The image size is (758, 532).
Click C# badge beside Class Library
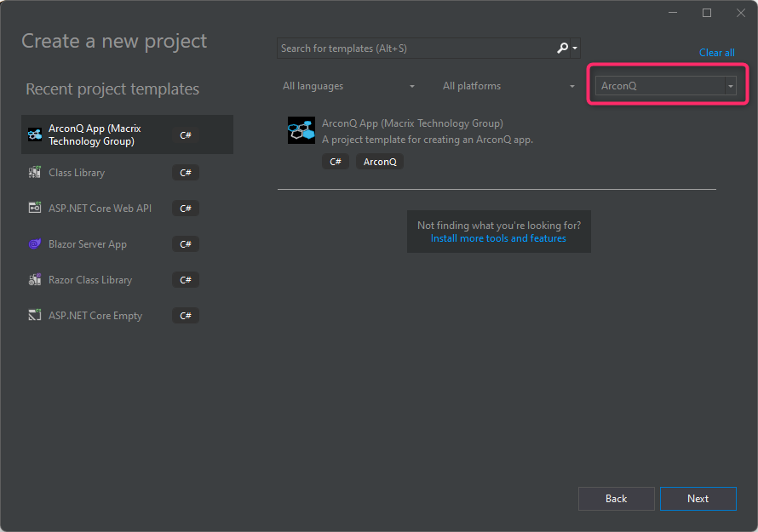coord(186,173)
